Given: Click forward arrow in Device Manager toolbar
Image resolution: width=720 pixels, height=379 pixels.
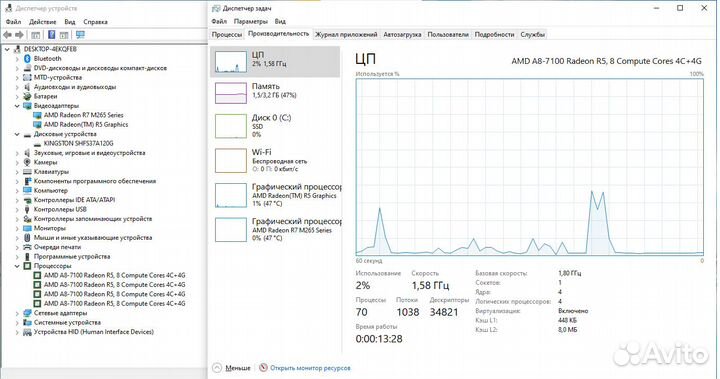Looking at the screenshot, I should click(x=19, y=35).
